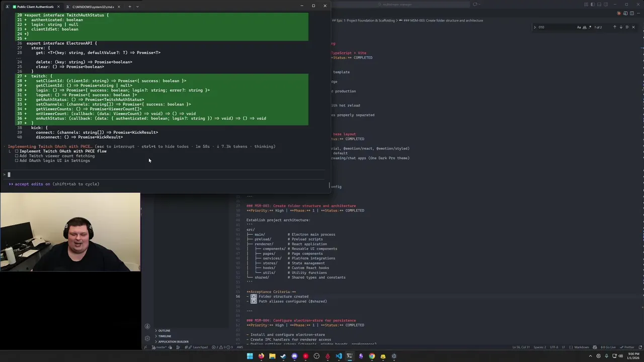Toggle Use Regular Expression in find widget

(x=590, y=27)
